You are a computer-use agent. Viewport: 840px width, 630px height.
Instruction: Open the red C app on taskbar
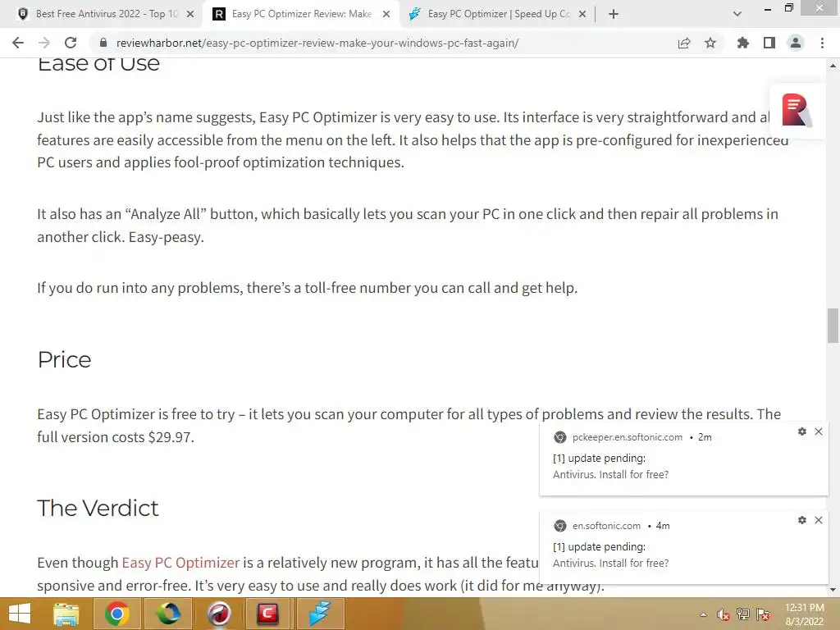268,614
